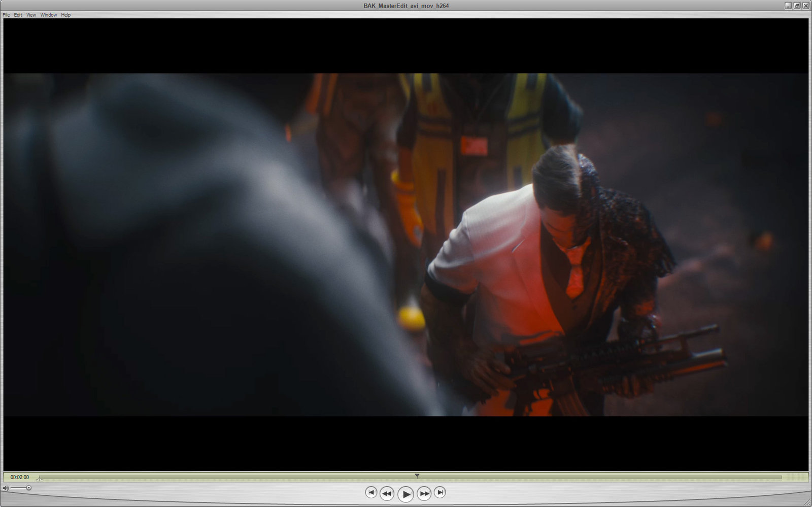Open the Window menu
The height and width of the screenshot is (507, 812).
49,15
